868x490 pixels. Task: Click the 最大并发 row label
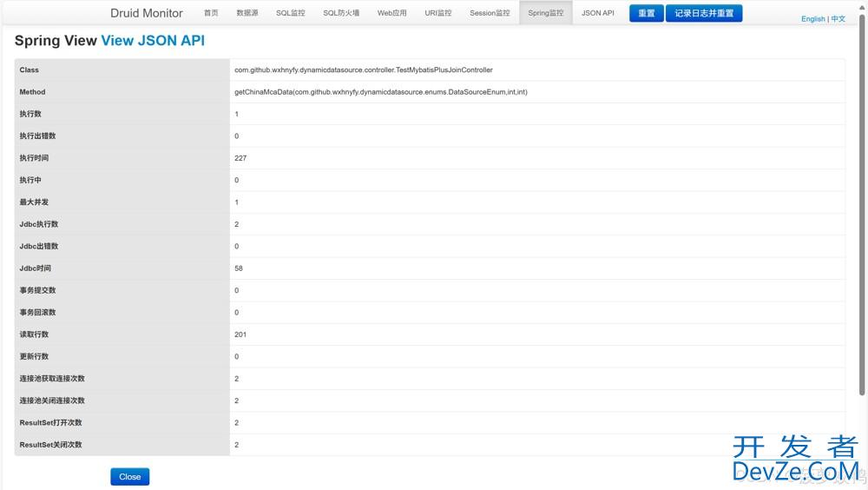[x=34, y=202]
